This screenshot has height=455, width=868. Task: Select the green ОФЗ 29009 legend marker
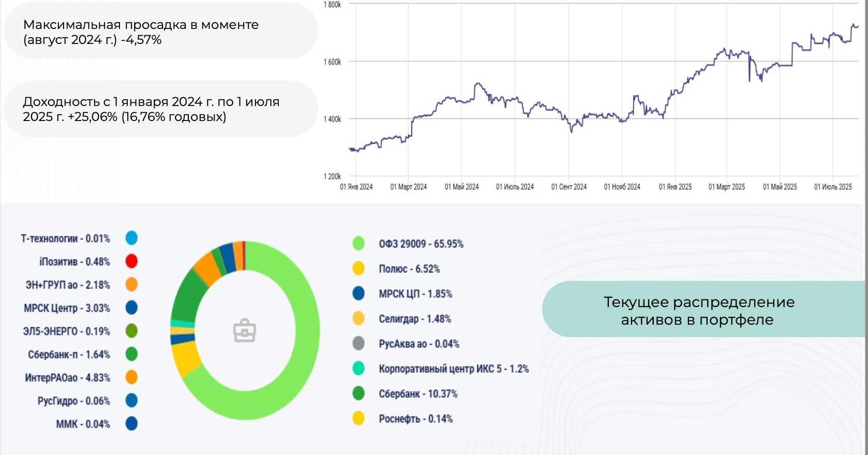point(358,244)
